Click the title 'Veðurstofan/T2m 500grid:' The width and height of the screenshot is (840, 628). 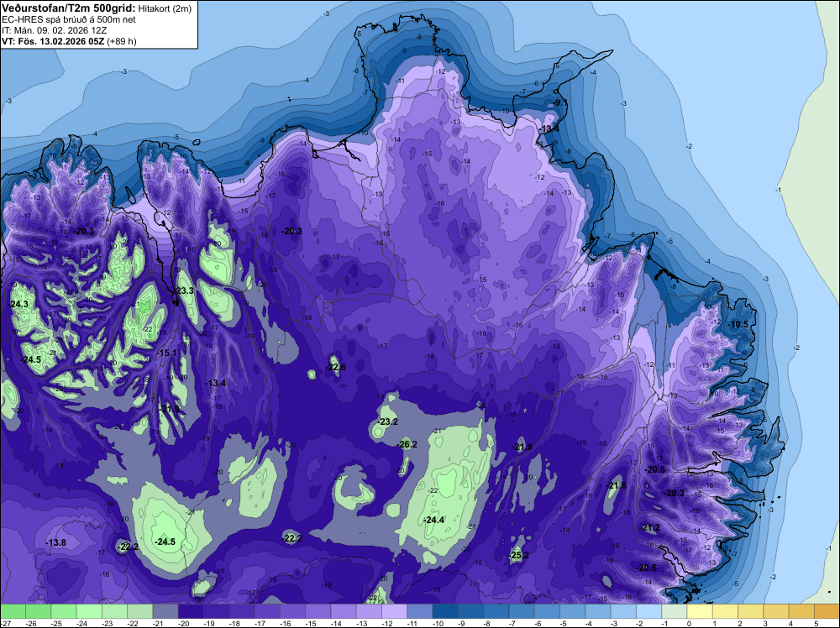click(x=68, y=8)
